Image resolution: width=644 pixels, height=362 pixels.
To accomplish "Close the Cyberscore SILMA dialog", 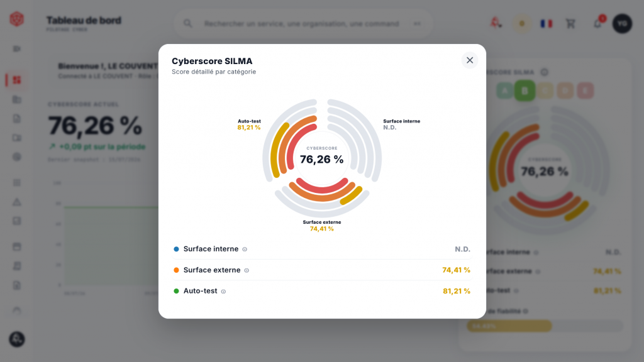I will [469, 60].
